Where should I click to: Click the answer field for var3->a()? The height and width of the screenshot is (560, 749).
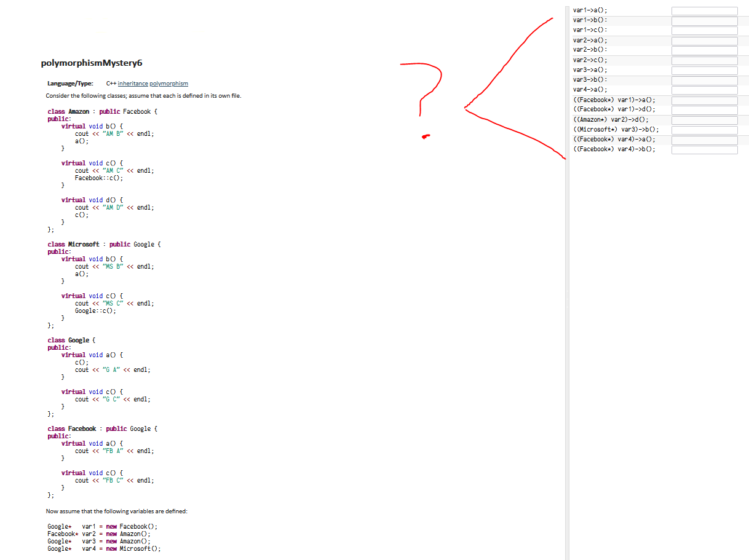tap(704, 69)
